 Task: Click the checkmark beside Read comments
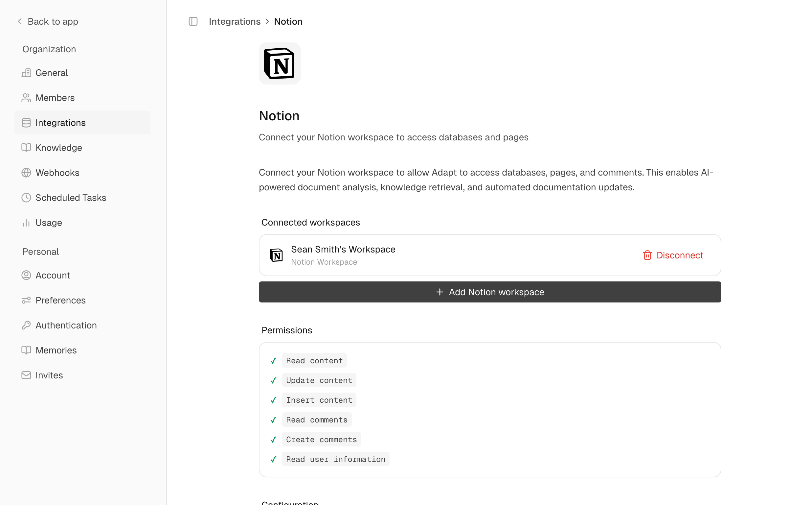(x=274, y=420)
